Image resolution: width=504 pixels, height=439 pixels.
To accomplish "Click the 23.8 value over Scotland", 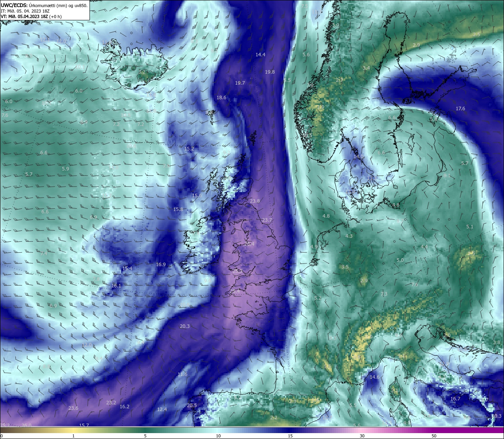I will coord(255,201).
